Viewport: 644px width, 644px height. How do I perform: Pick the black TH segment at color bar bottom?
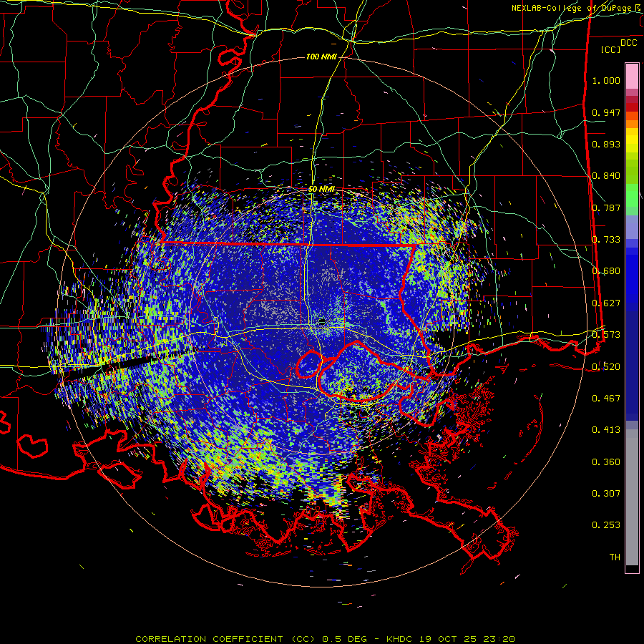click(x=632, y=568)
